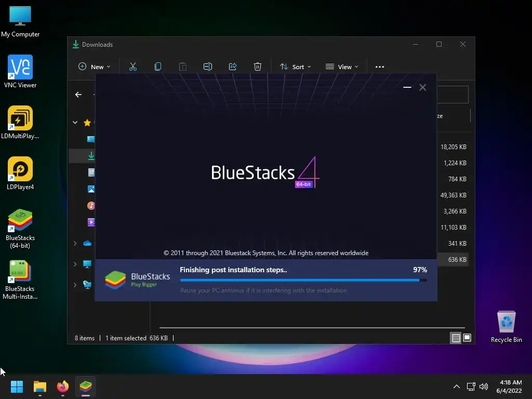Image resolution: width=532 pixels, height=399 pixels.
Task: Click BlueStacks installer taskbar icon
Action: [86, 387]
